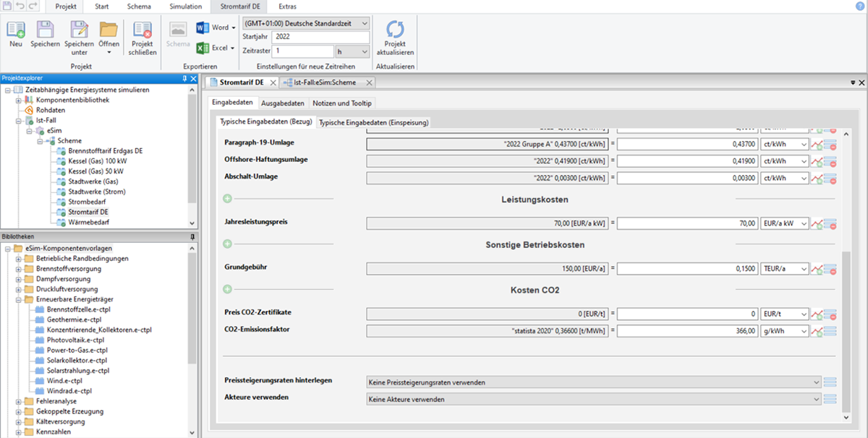This screenshot has width=868, height=438.
Task: Click list icon beside Preissteigerungsraten dropdown
Action: click(830, 382)
